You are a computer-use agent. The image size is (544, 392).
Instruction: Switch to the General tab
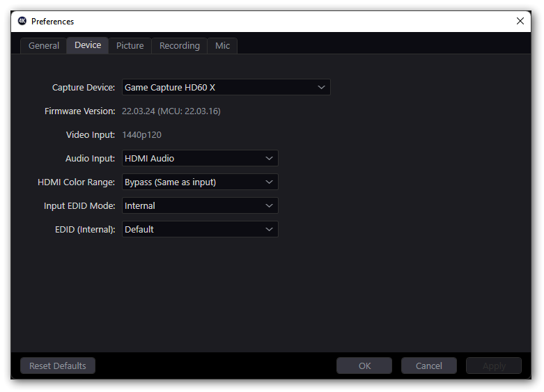(44, 45)
